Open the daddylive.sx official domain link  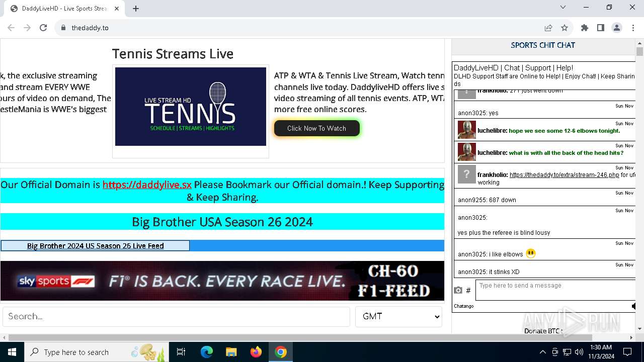(147, 185)
